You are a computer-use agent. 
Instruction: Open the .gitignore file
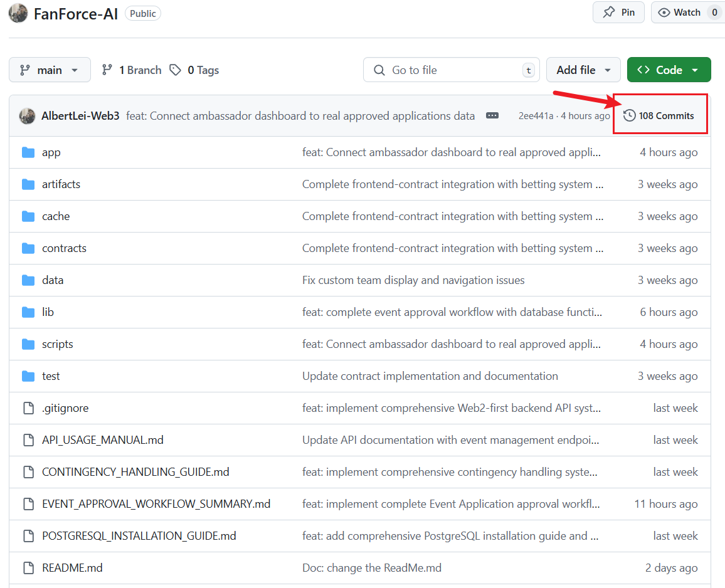tap(65, 408)
